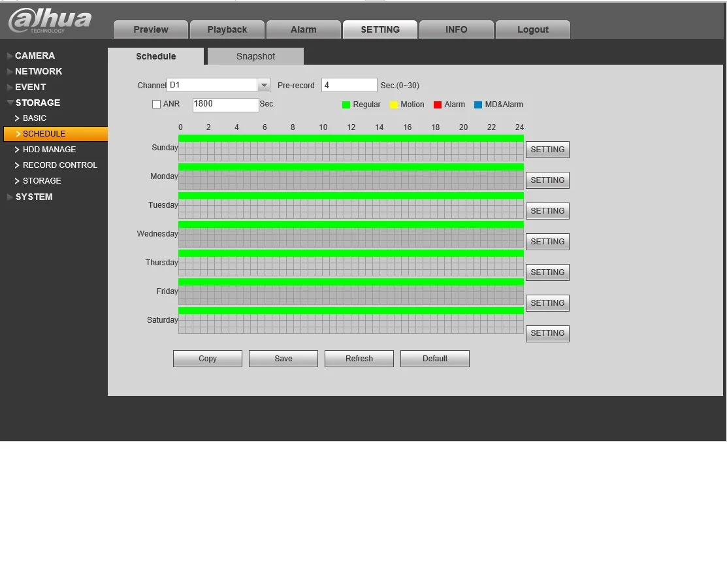
Task: Open SETTING for Friday
Action: (547, 302)
